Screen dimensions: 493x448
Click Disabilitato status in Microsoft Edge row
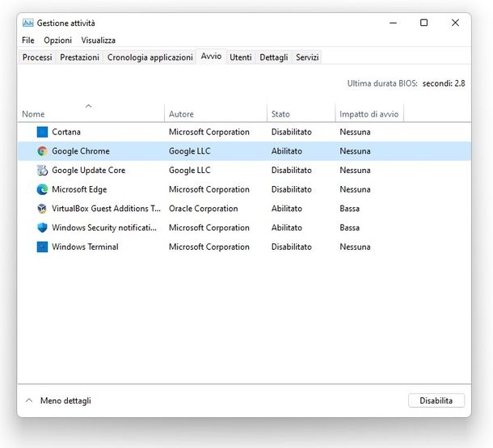point(292,189)
